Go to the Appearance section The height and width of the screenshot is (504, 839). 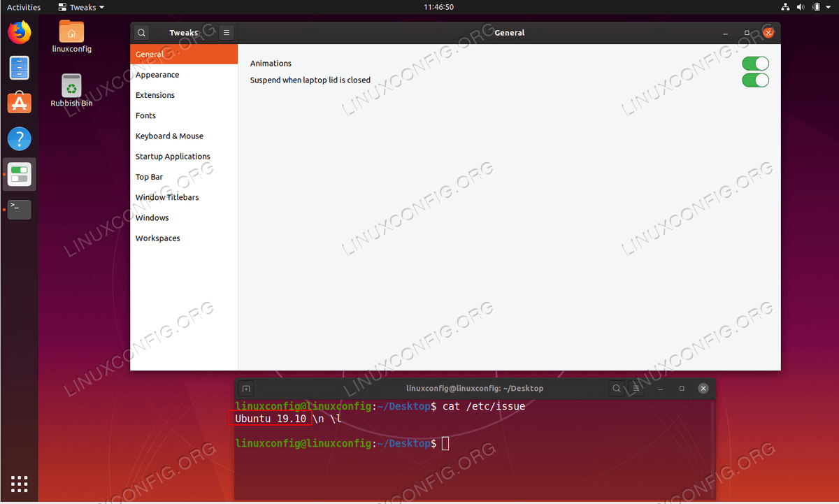point(184,75)
